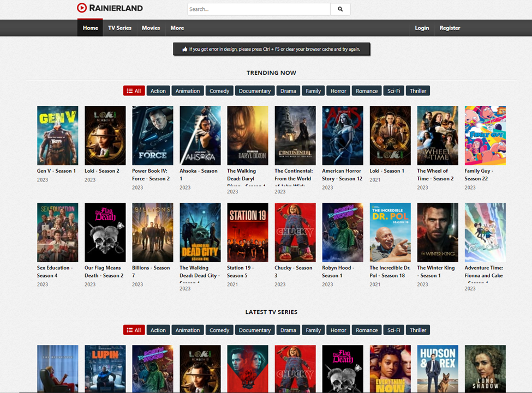Click 'Station 19 - Season 5' title link
532x393 pixels.
(x=241, y=271)
